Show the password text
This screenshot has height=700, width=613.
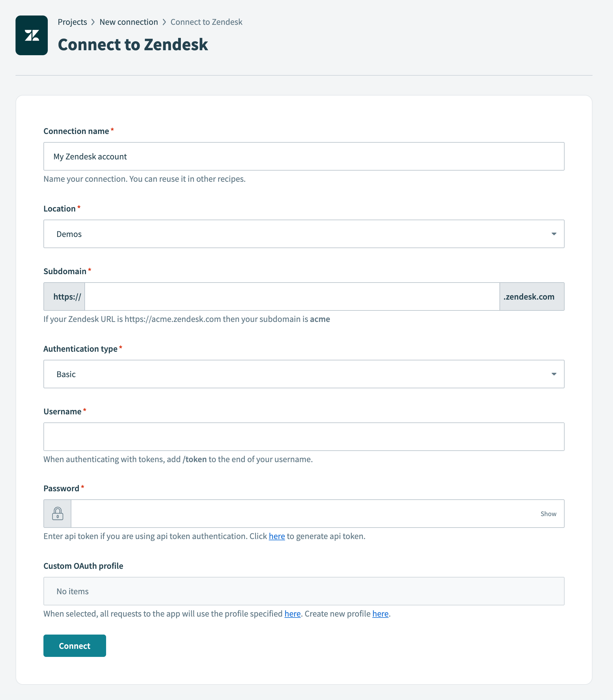click(548, 513)
